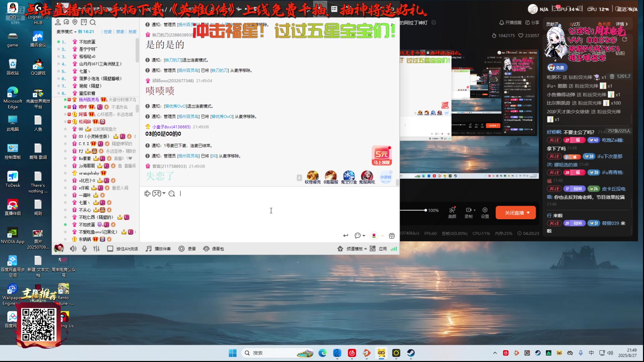Open the 5元 马上领取 red packet
The width and height of the screenshot is (644, 362).
(382, 156)
